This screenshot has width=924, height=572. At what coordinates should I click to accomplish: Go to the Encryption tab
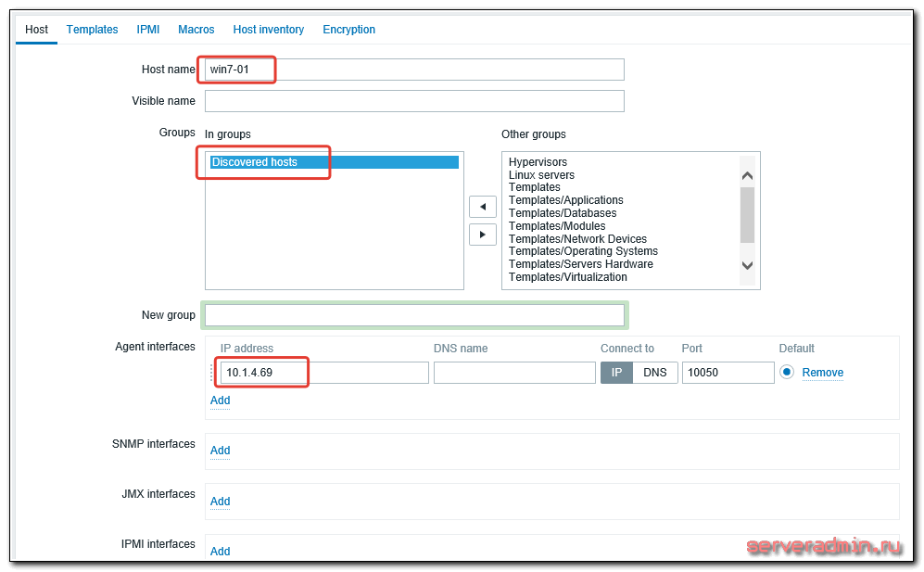click(348, 30)
